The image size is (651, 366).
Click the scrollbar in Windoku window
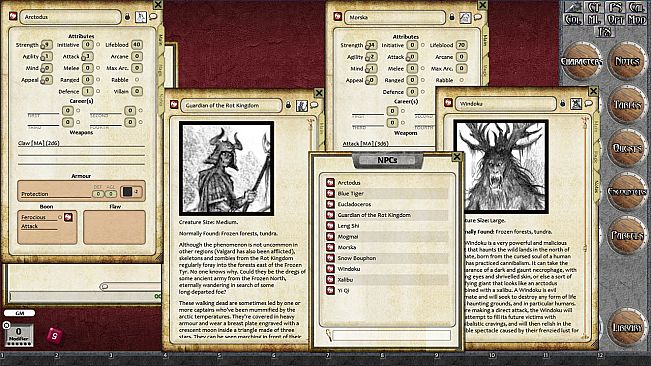coord(586,229)
